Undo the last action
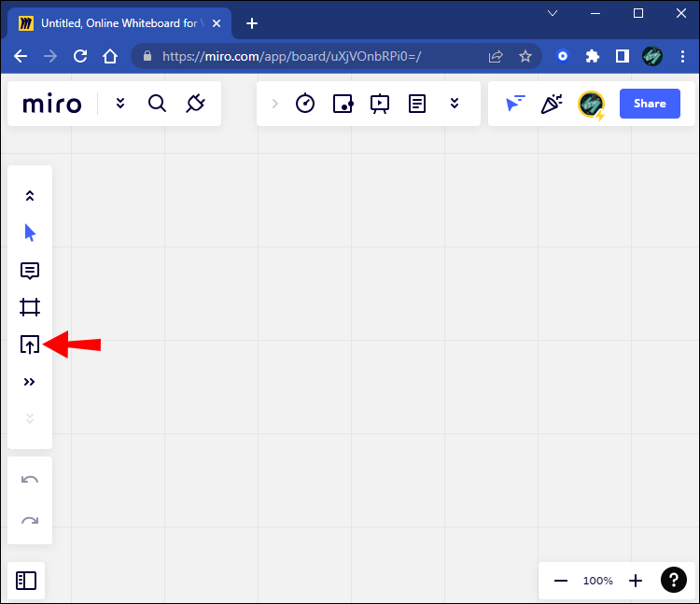The image size is (700, 604). pyautogui.click(x=30, y=480)
